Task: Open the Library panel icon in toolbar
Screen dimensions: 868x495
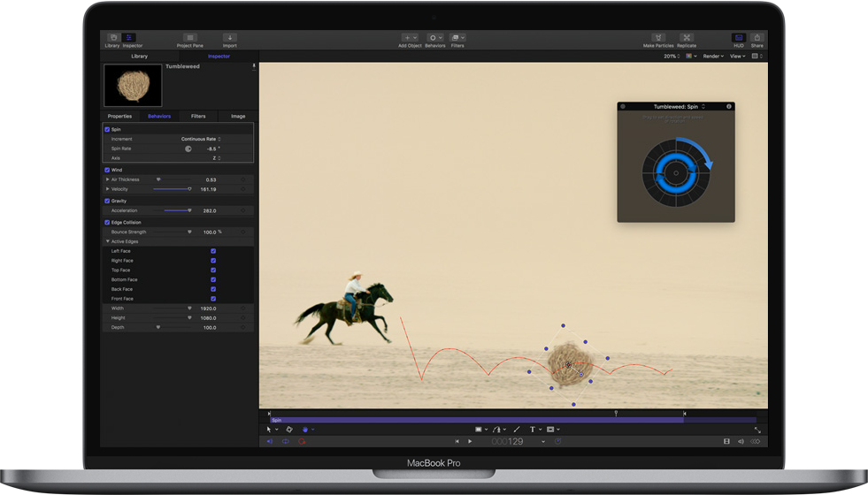Action: 112,38
